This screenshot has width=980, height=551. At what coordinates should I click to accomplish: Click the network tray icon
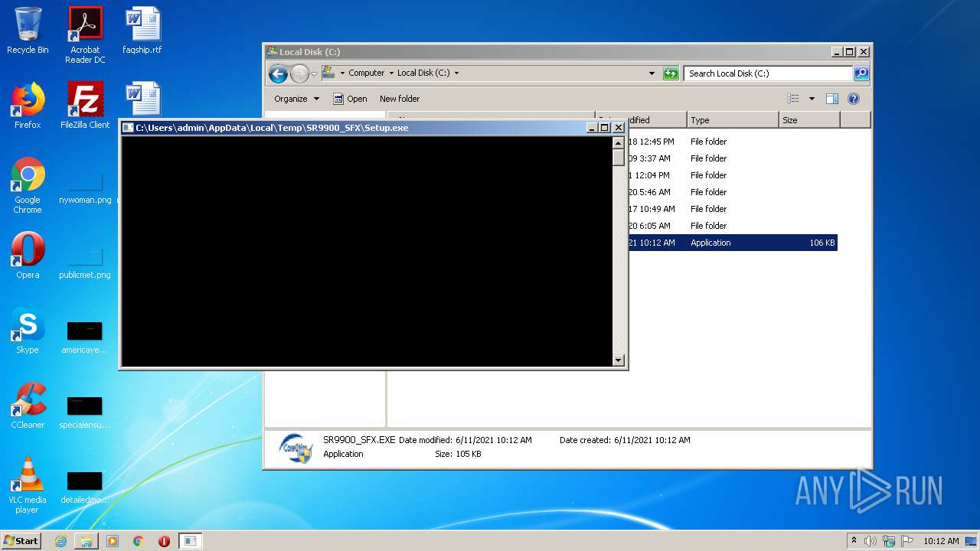coord(889,541)
